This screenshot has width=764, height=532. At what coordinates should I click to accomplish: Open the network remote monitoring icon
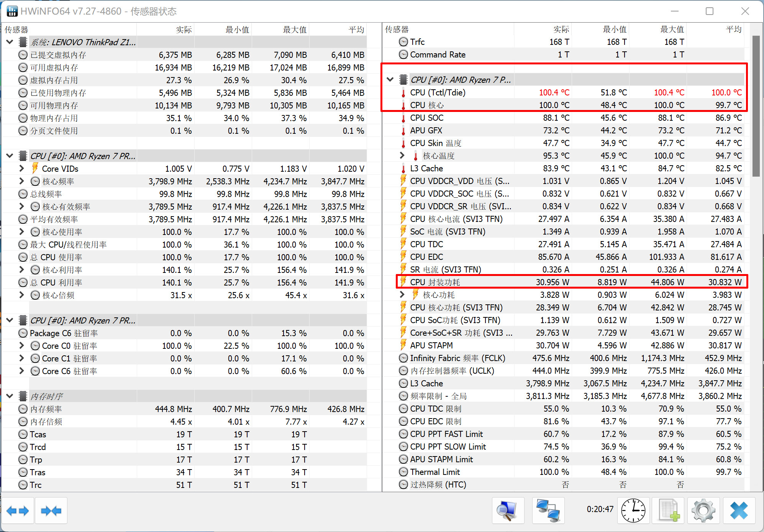548,511
